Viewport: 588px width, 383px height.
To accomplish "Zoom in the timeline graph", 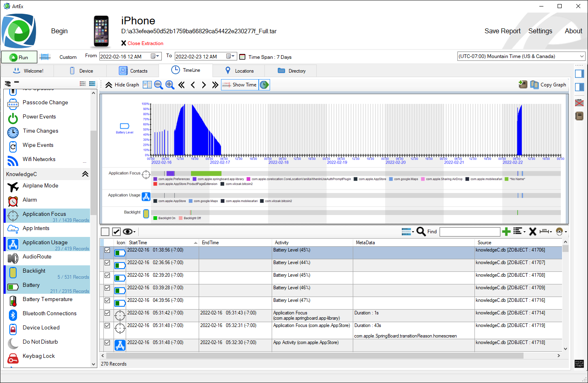I will click(170, 85).
